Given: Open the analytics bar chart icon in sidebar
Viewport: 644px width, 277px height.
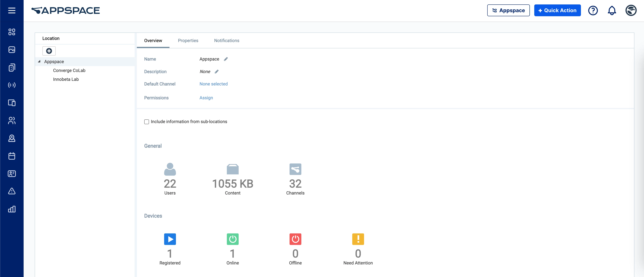Looking at the screenshot, I should (12, 209).
